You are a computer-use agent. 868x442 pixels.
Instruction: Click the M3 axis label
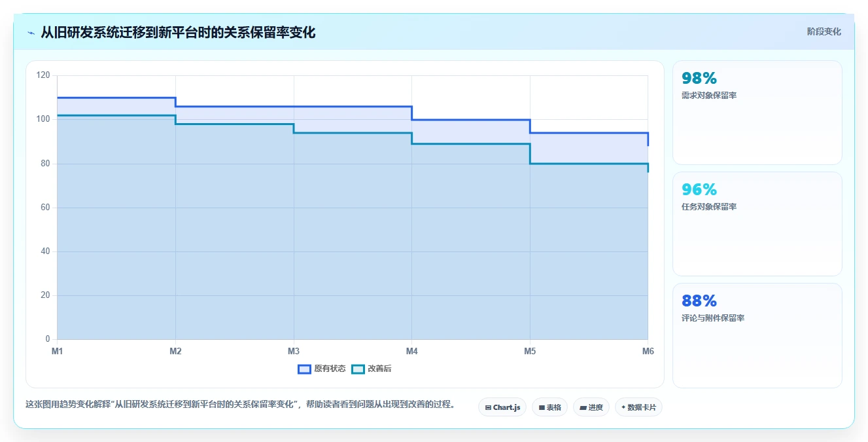pos(294,352)
